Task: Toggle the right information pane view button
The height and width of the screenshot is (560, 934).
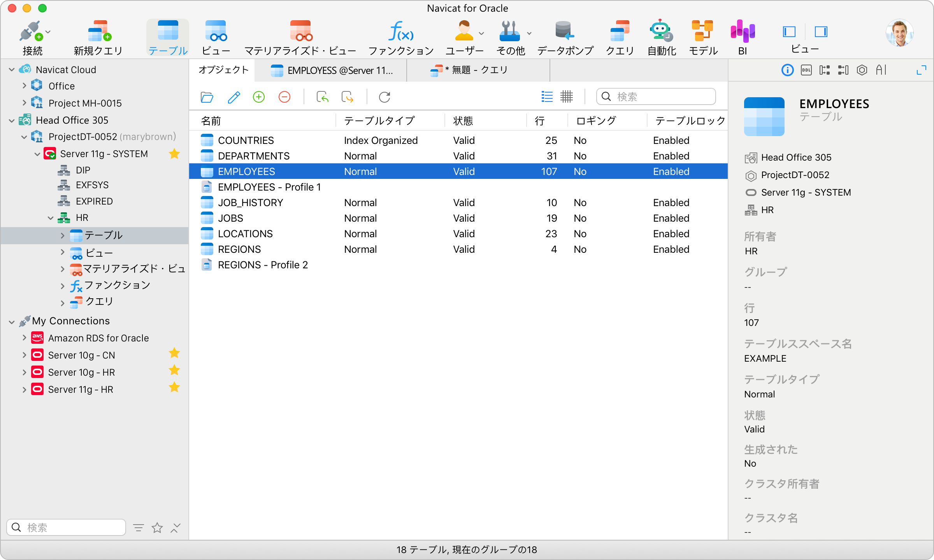Action: coord(821,31)
